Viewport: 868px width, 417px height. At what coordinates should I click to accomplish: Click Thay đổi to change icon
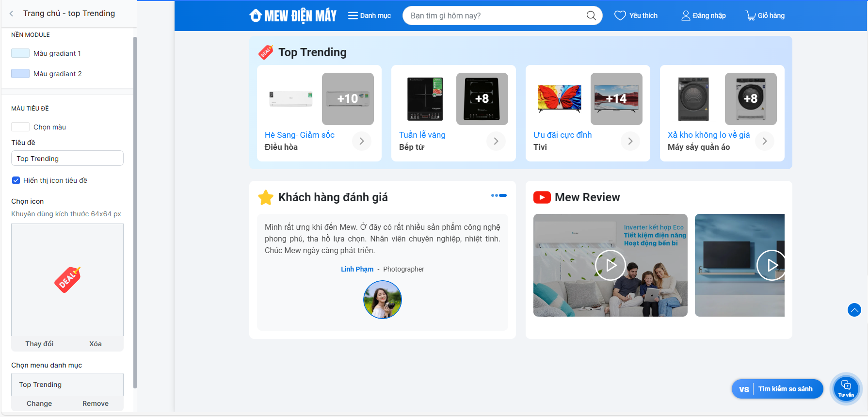click(39, 344)
